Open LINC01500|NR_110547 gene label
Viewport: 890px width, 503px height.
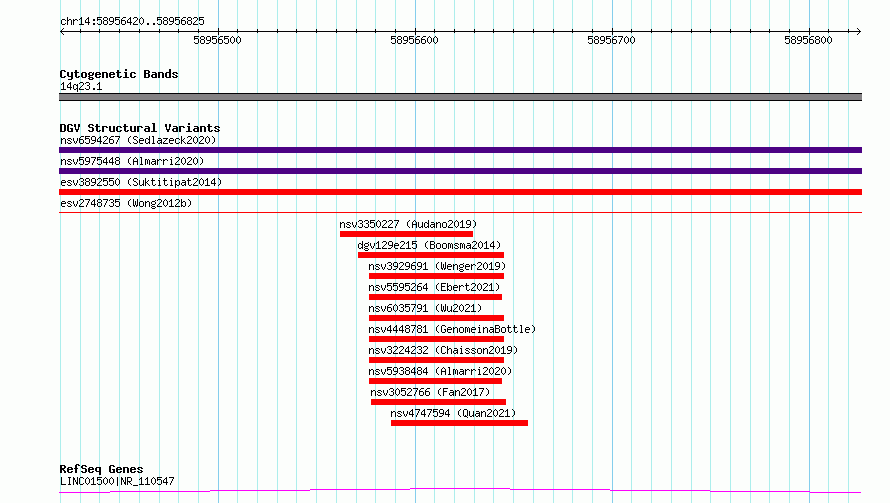tap(117, 481)
